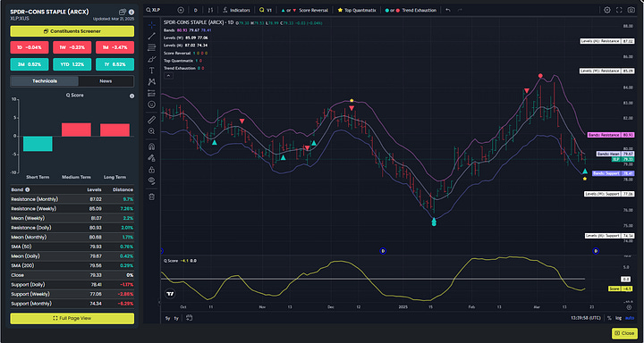
Task: Select the brush drawing tool
Action: tap(151, 59)
